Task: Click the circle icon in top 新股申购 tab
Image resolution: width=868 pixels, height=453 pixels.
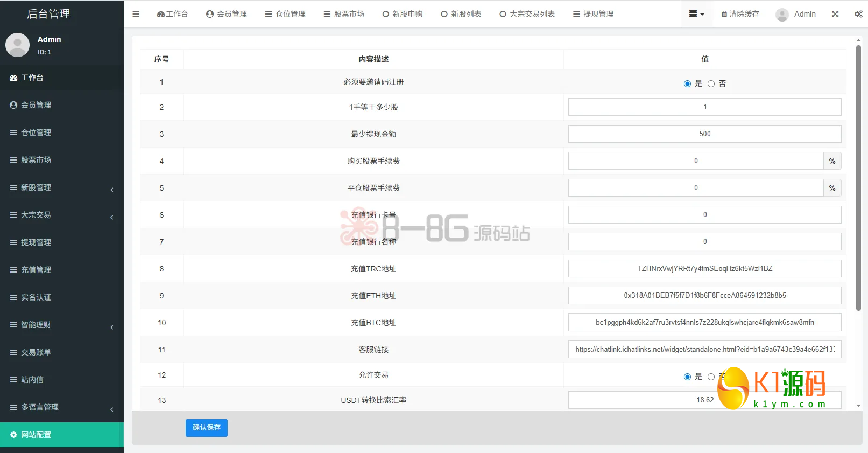Action: click(x=386, y=14)
